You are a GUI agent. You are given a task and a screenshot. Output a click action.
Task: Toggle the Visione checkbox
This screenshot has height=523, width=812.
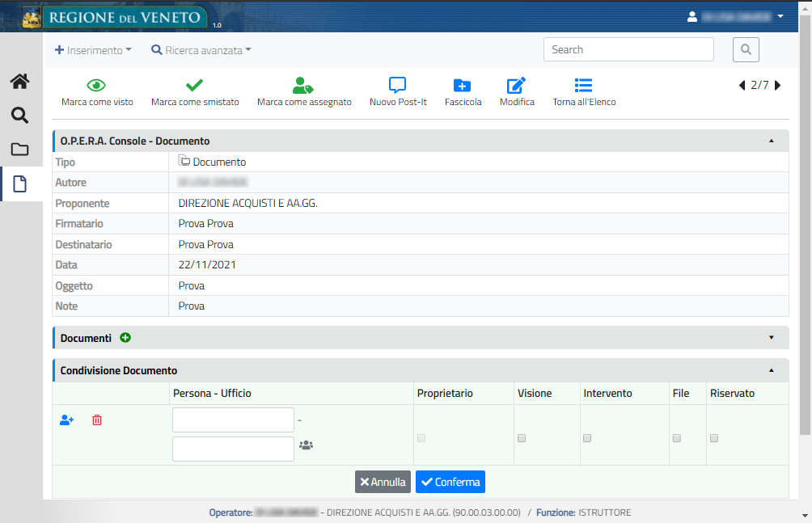[522, 438]
